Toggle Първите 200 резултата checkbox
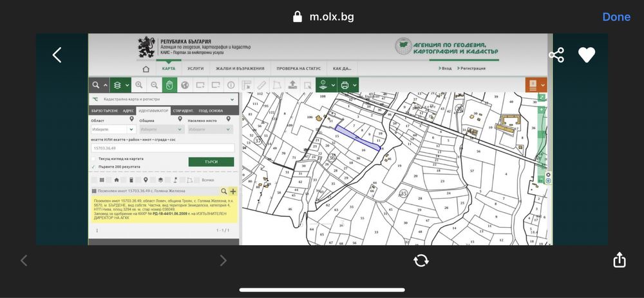Viewport: 644px width, 298px height. point(93,166)
